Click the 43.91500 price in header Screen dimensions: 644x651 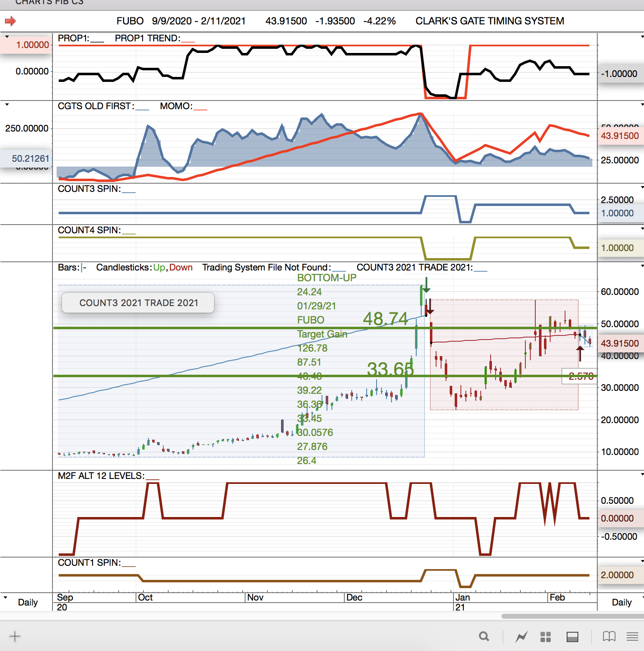[286, 21]
